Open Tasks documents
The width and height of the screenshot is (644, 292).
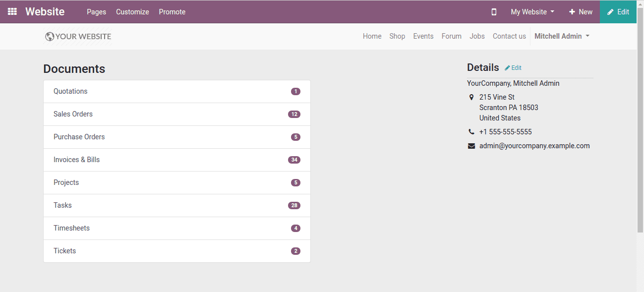tap(177, 206)
